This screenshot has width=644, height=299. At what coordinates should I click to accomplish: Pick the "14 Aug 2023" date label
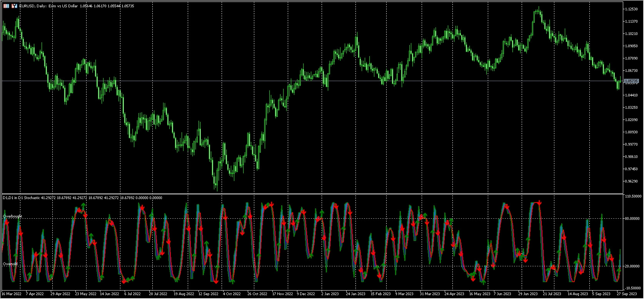[x=578, y=294]
